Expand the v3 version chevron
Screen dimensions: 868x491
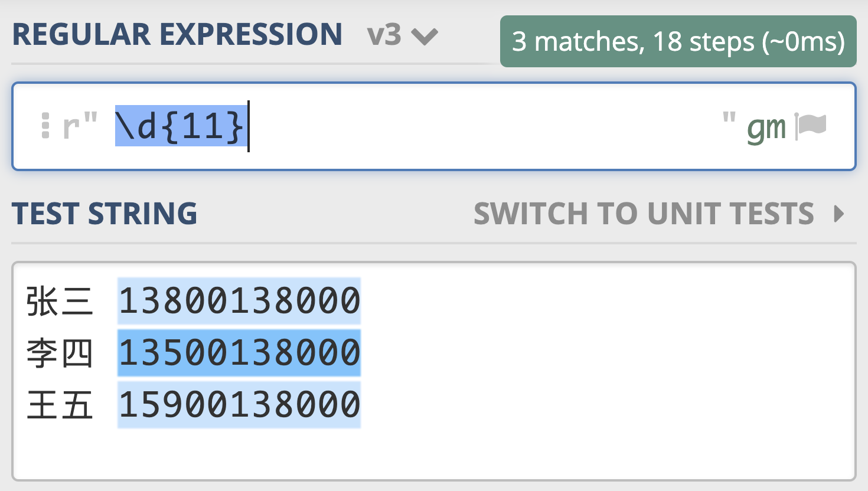pyautogui.click(x=425, y=37)
